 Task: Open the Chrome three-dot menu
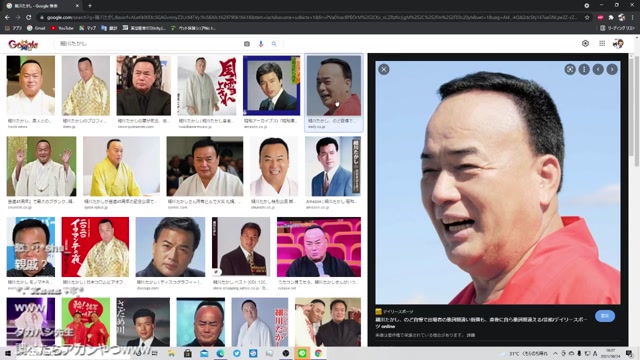[x=633, y=18]
